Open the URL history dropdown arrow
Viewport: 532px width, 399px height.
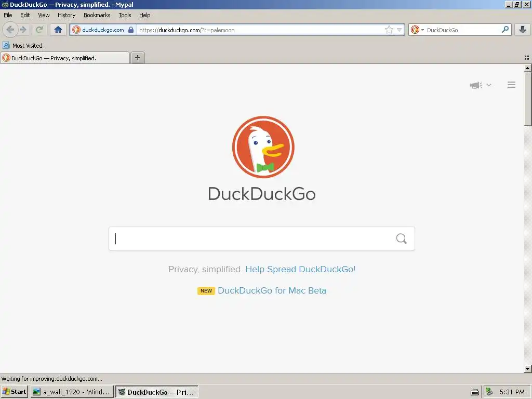click(x=400, y=30)
